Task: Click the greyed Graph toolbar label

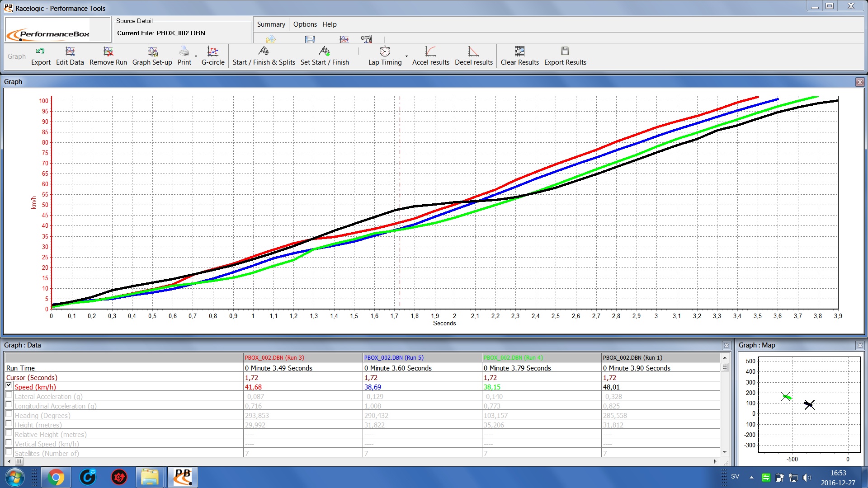Action: point(16,56)
